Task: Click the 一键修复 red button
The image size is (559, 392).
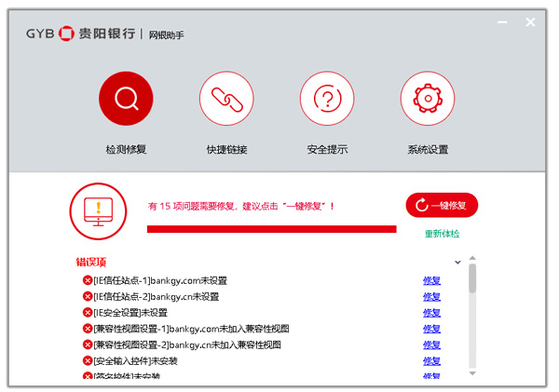Action: coord(442,205)
